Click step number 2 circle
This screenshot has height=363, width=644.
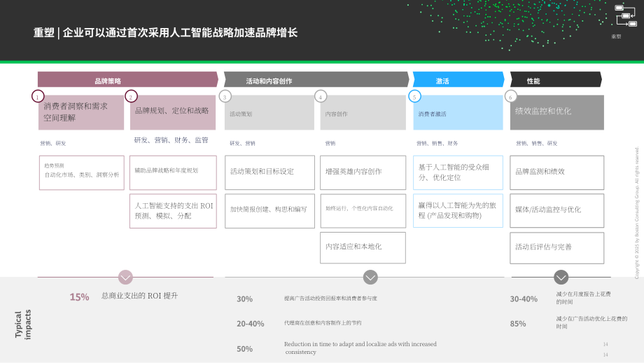tap(131, 97)
